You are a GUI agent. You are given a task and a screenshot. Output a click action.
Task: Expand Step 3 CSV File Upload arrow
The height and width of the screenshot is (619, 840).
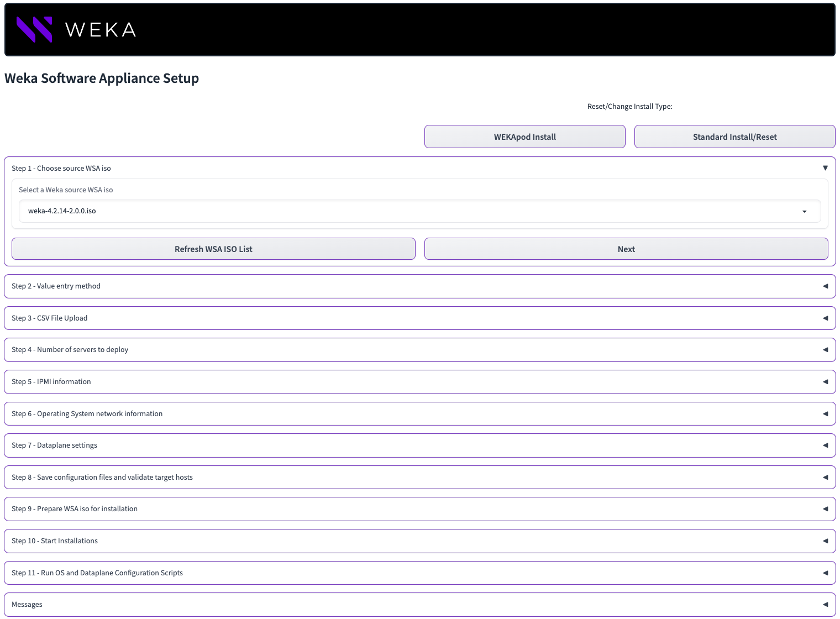tap(825, 318)
